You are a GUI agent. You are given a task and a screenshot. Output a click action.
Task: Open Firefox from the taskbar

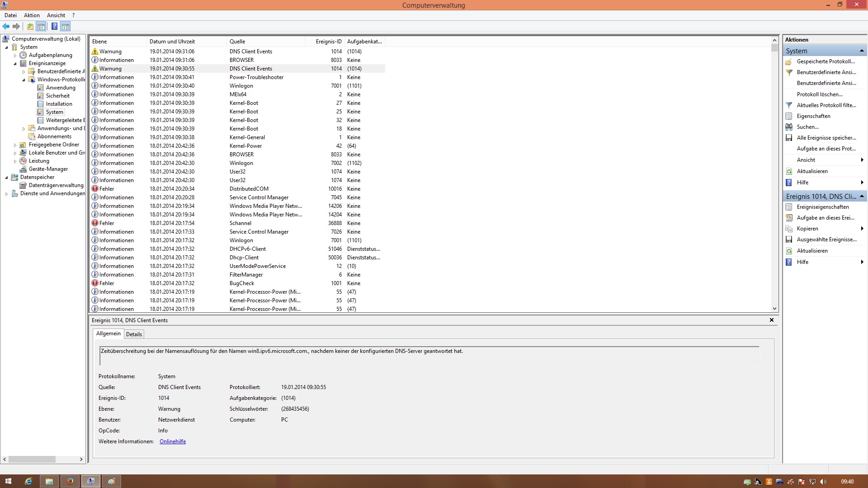tap(70, 481)
